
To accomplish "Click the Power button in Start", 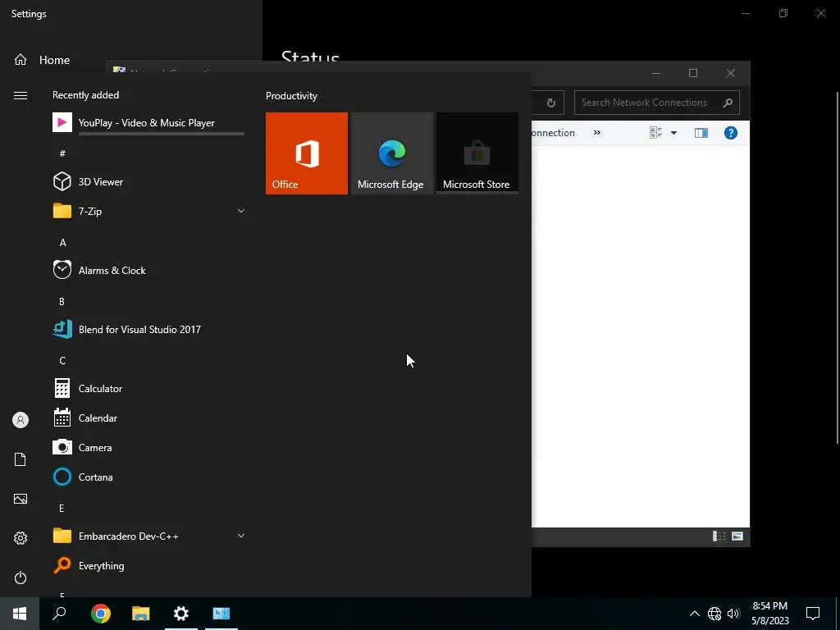I will click(21, 577).
